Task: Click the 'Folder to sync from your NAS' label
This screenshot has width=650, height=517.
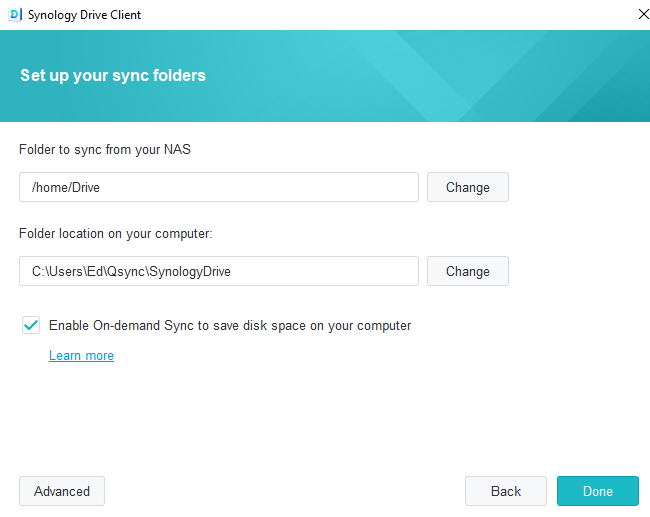Action: (105, 149)
